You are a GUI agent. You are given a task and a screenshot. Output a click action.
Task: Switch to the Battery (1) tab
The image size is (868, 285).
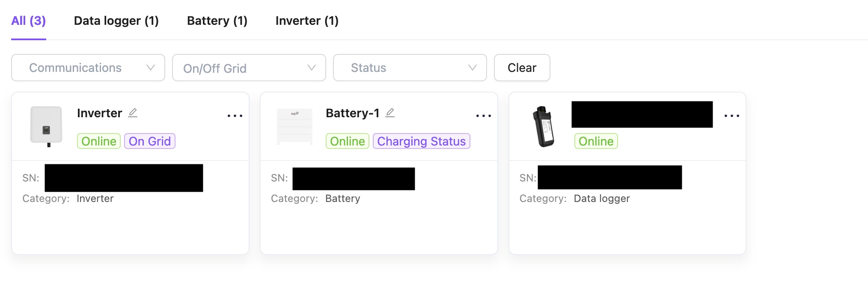(x=217, y=21)
